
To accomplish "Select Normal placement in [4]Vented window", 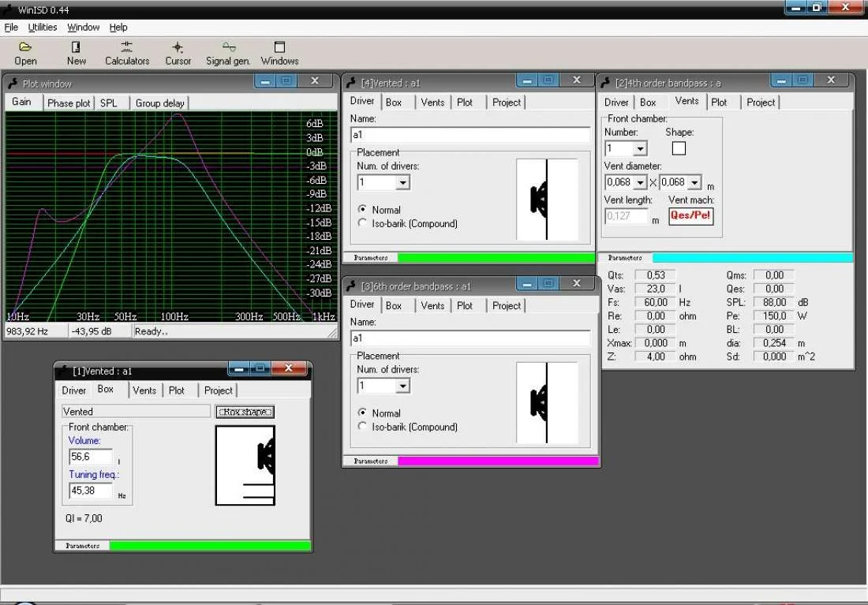I will [x=363, y=210].
